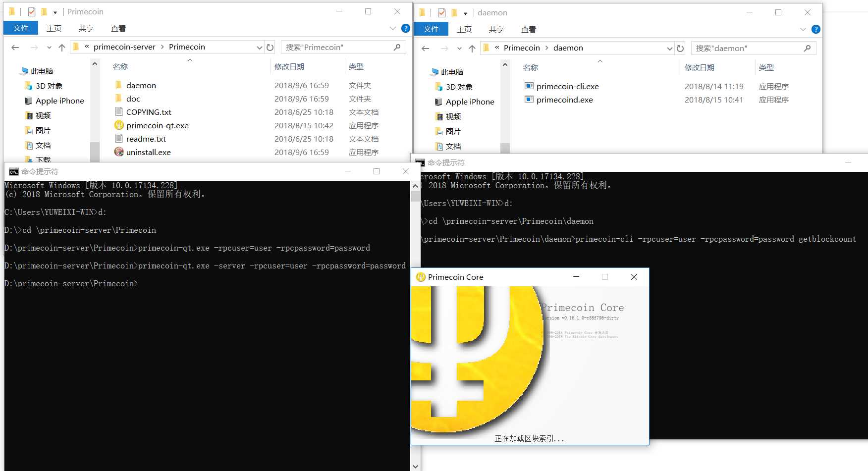Click Up arrow in Primecoin explorer window
This screenshot has width=868, height=471.
62,48
